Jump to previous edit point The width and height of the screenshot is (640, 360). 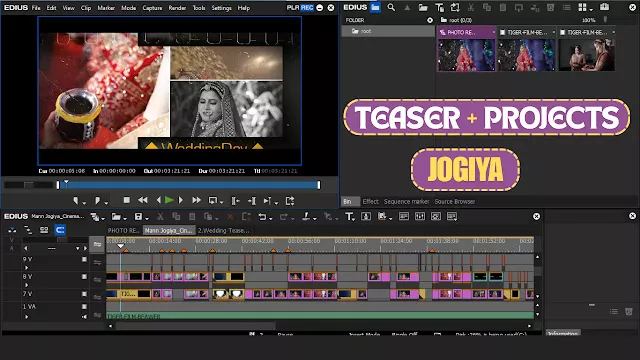pos(236,201)
